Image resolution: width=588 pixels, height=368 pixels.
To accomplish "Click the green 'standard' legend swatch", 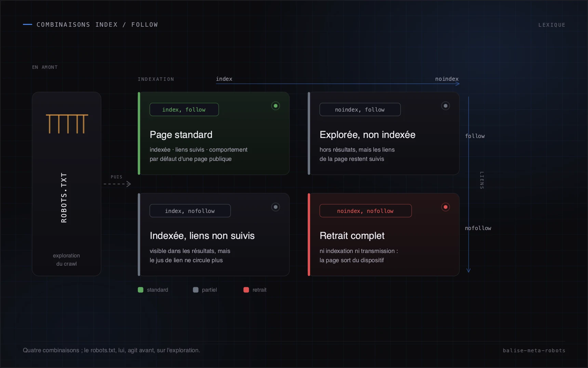I will [x=141, y=290].
